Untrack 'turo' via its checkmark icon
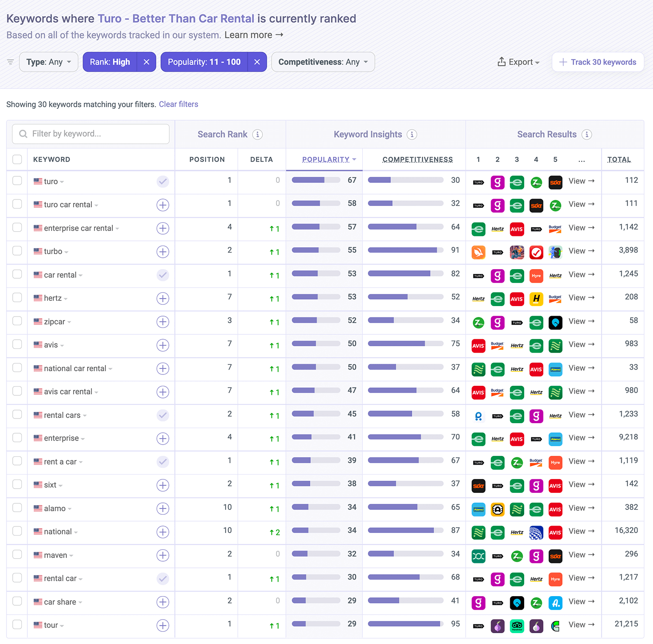 [163, 182]
